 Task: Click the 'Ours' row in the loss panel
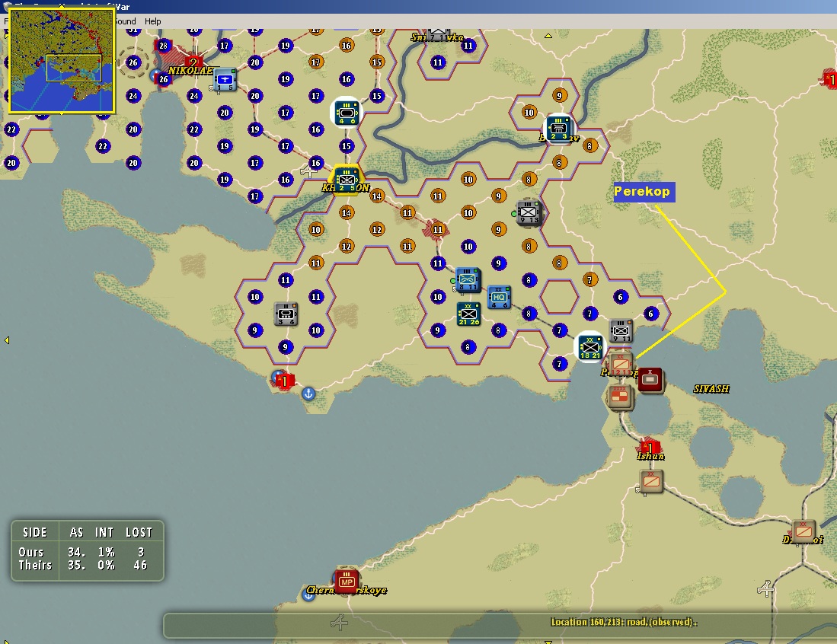click(88, 552)
